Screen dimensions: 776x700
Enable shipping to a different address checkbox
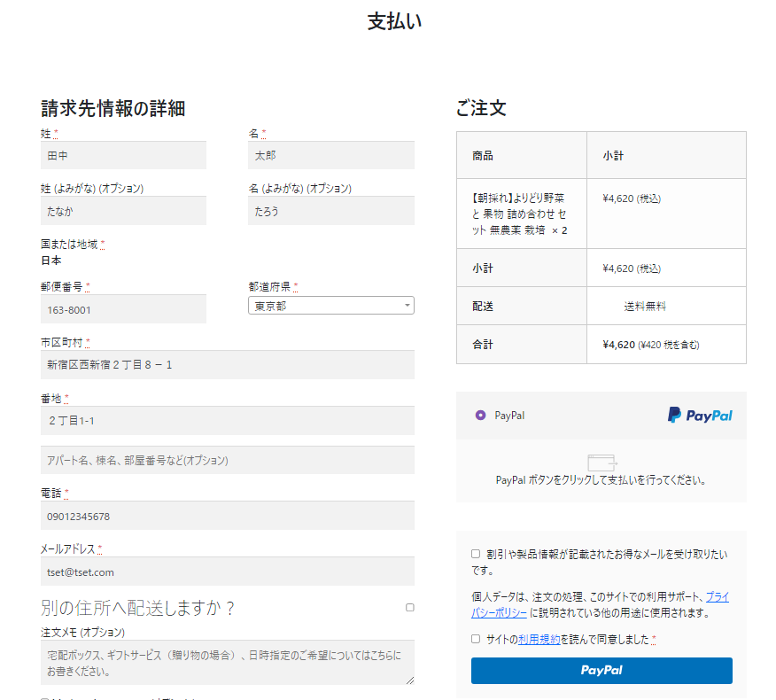click(409, 608)
